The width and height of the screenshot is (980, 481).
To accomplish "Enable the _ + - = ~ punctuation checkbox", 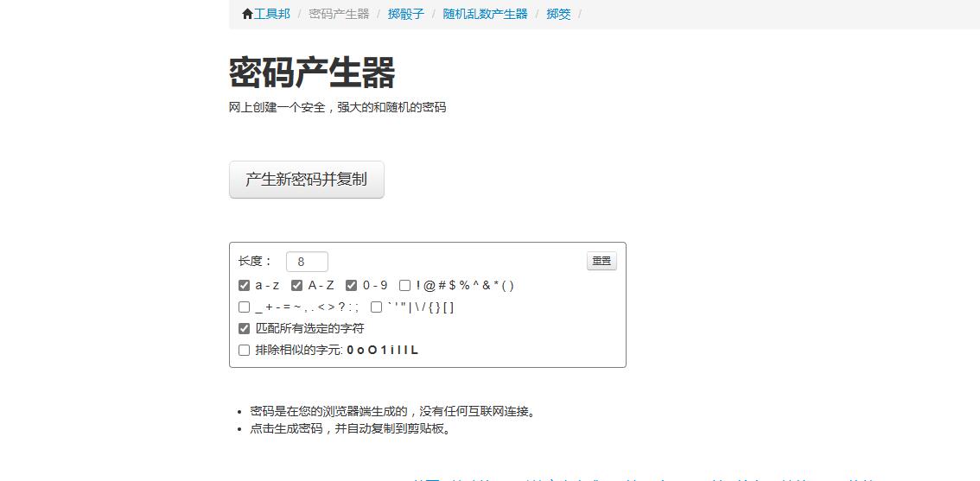I will pyautogui.click(x=245, y=307).
